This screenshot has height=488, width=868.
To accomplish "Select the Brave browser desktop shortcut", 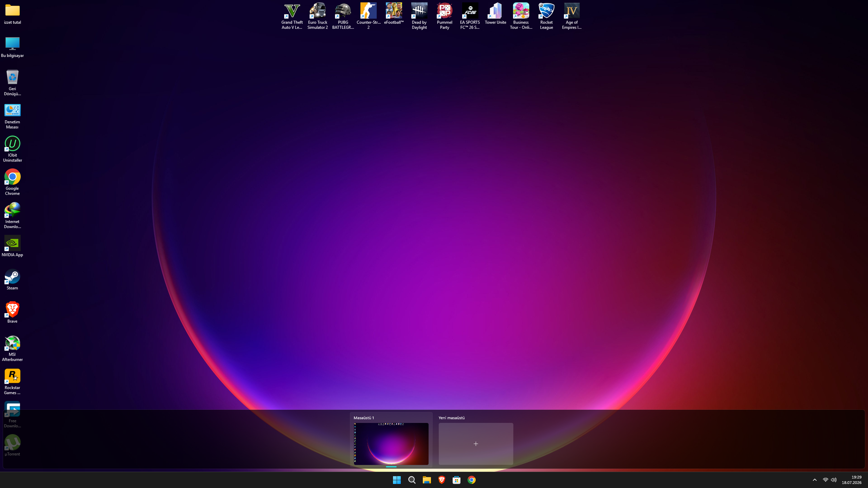I will (x=13, y=313).
